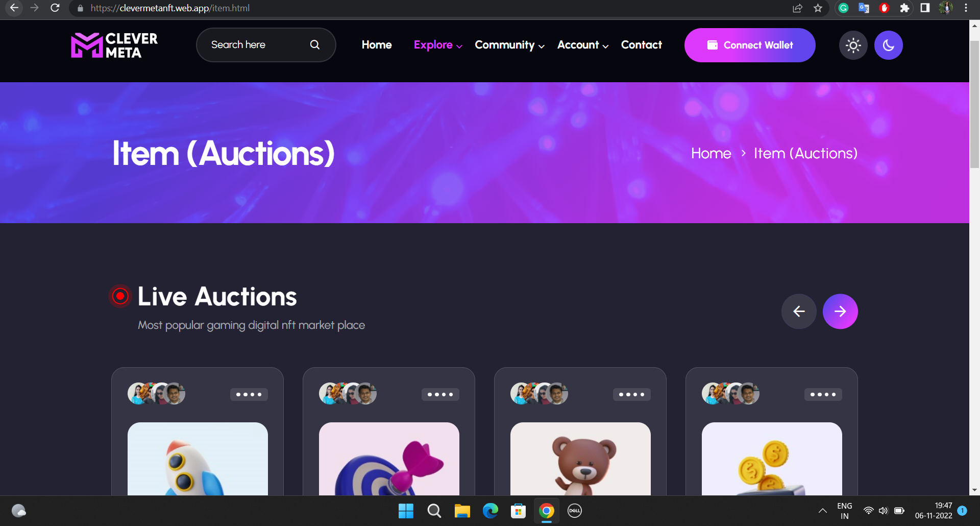Image resolution: width=980 pixels, height=526 pixels.
Task: Expand the Community dropdown menu
Action: point(509,45)
